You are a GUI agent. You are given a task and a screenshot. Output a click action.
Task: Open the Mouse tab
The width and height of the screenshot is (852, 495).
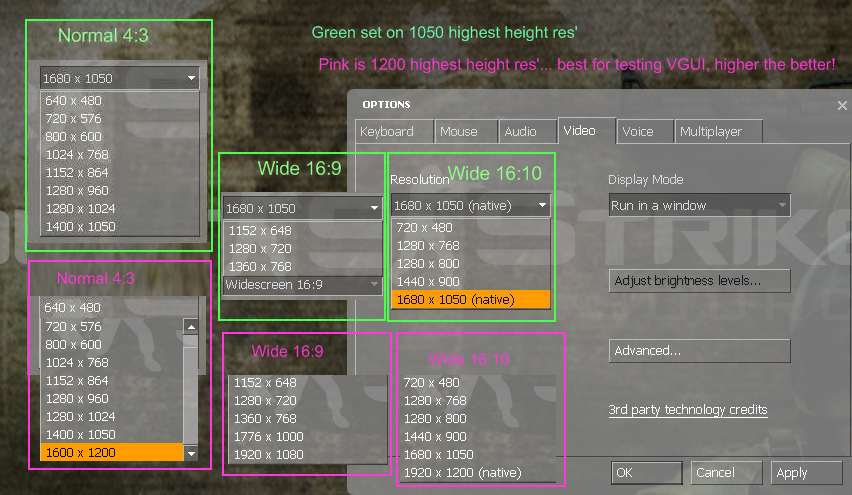tap(459, 131)
